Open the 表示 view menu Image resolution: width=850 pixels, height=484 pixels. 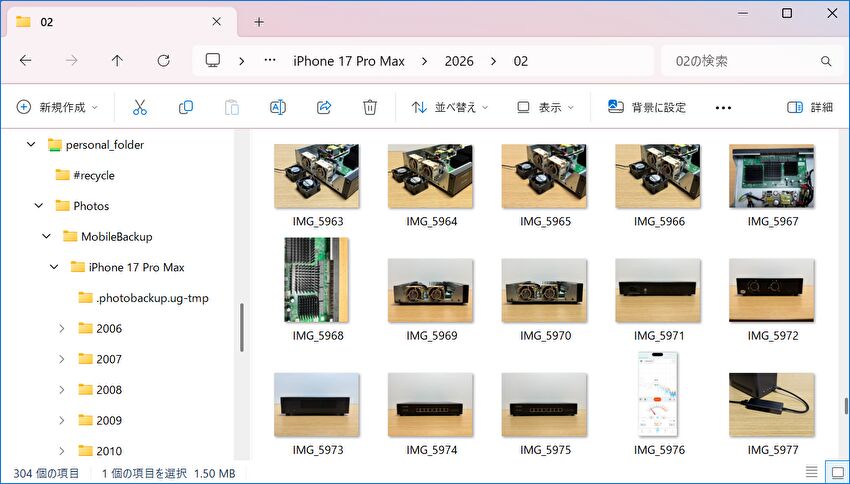(545, 107)
